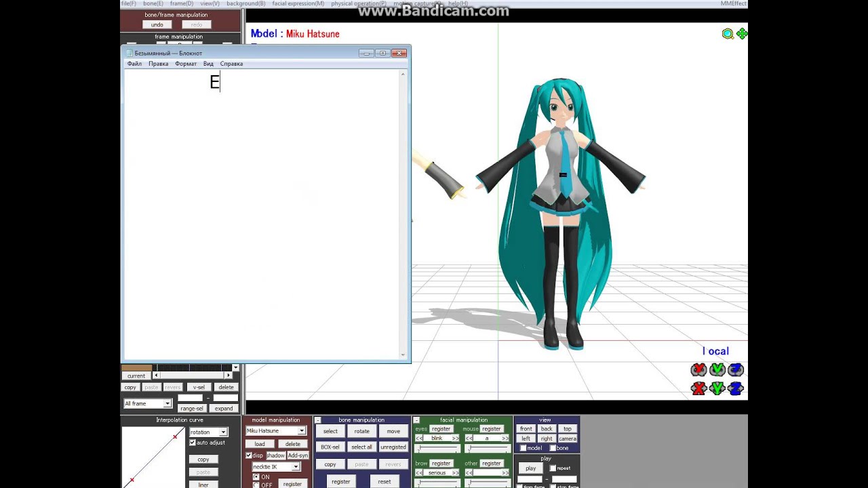Image resolution: width=868 pixels, height=488 pixels.
Task: Click the lower blue Z axis move icon
Action: tap(735, 388)
